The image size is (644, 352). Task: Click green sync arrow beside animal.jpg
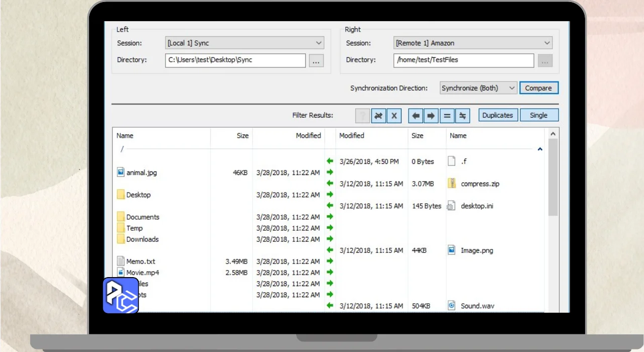pos(330,172)
